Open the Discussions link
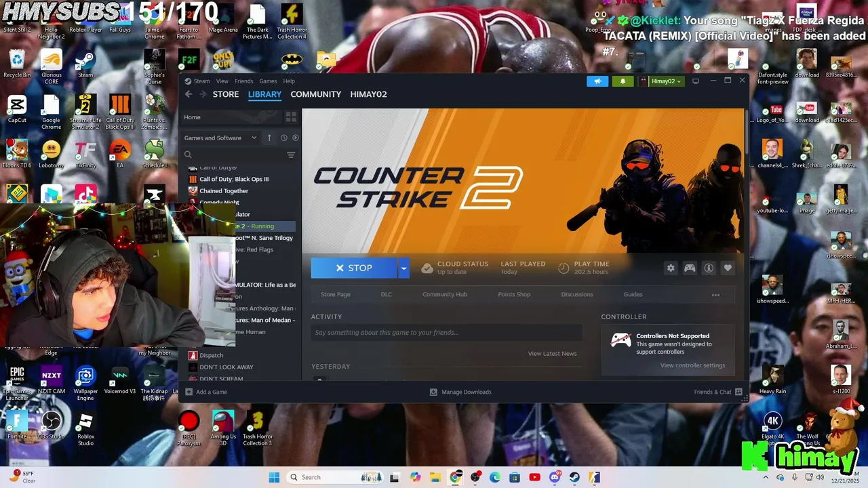The width and height of the screenshot is (868, 488). [577, 295]
